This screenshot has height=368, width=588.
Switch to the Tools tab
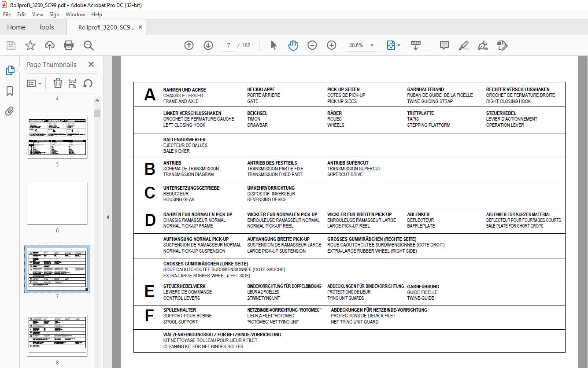(46, 27)
